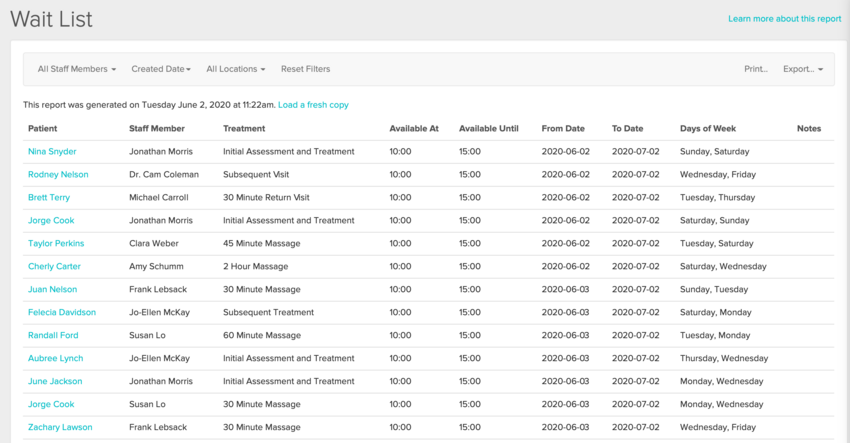Click Reset Filters
The image size is (850, 443).
click(305, 69)
